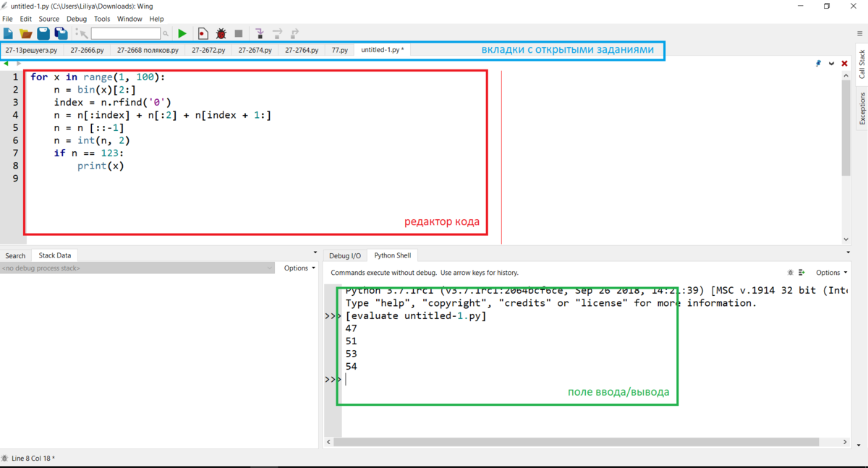
Task: Click the green back navigation arrow
Action: pos(7,64)
